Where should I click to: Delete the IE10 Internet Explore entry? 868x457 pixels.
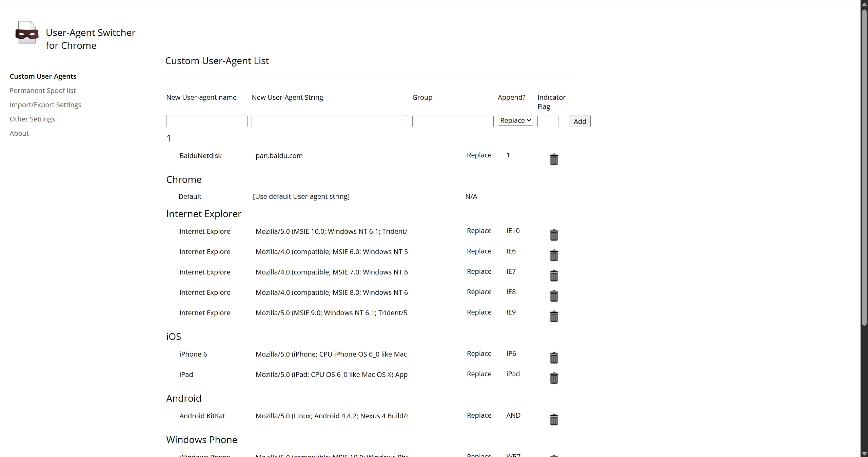click(553, 234)
